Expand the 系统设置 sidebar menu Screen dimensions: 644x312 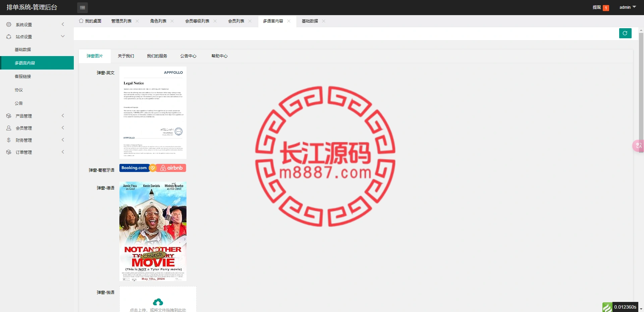coord(36,25)
